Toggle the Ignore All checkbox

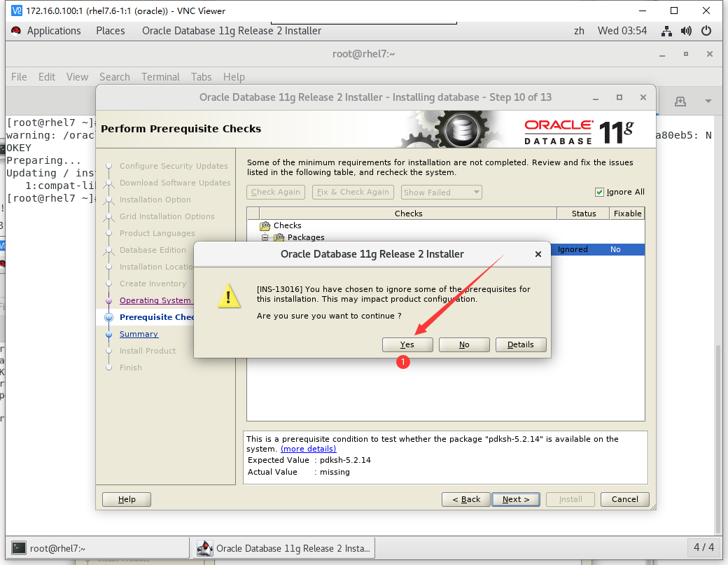tap(599, 193)
